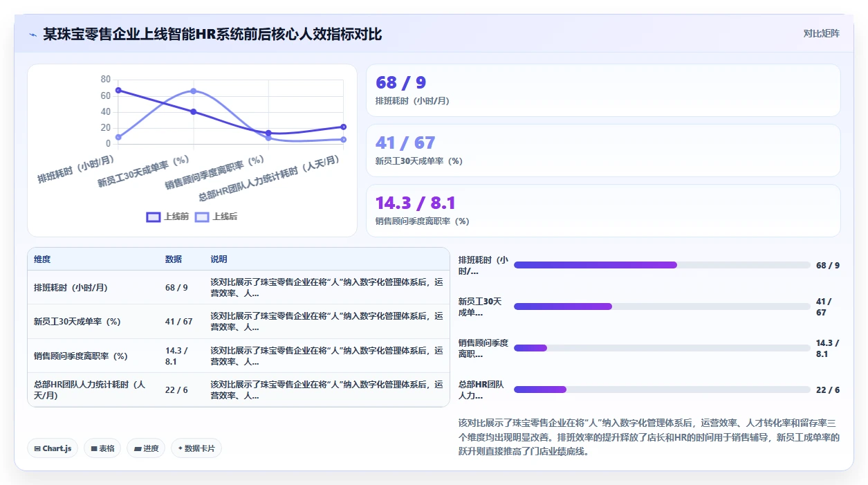This screenshot has height=485, width=868.
Task: Click the 总部HR团队人力 progress bar
Action: click(x=662, y=390)
